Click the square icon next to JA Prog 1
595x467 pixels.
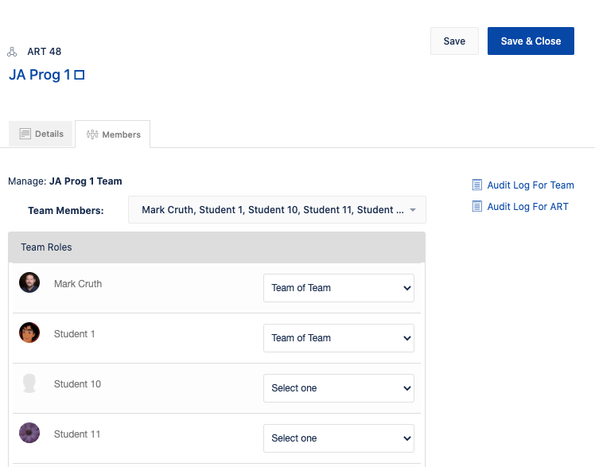click(x=79, y=75)
